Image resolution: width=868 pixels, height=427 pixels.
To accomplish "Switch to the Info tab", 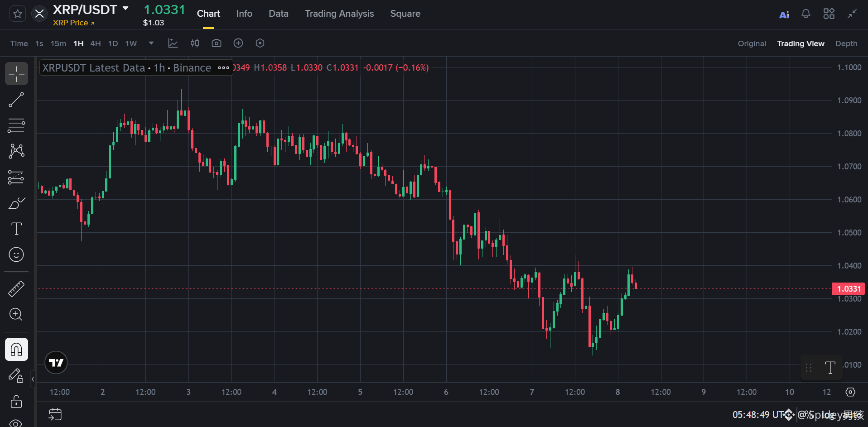I will [x=244, y=14].
